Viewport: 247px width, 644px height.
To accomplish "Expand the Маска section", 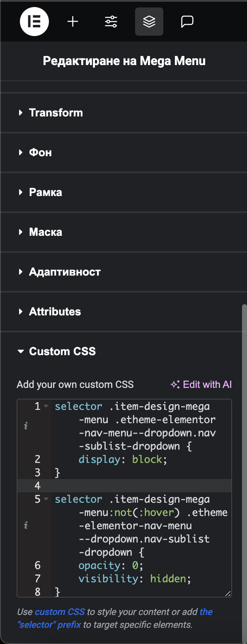I will (x=123, y=232).
